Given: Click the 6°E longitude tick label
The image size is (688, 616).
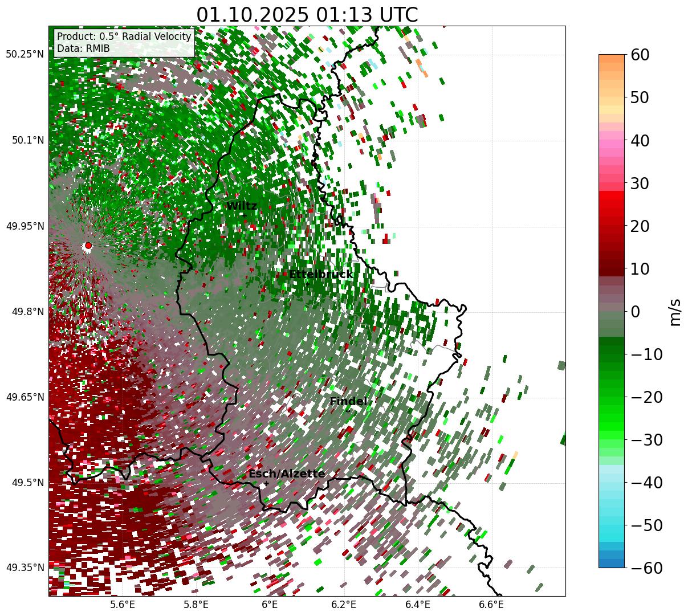Looking at the screenshot, I should 270,605.
